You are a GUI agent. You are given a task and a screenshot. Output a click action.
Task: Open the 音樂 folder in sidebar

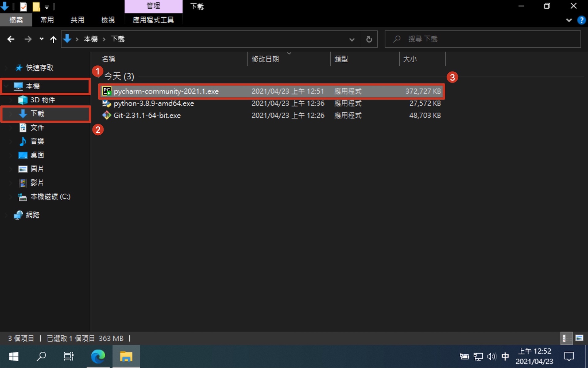(x=37, y=141)
